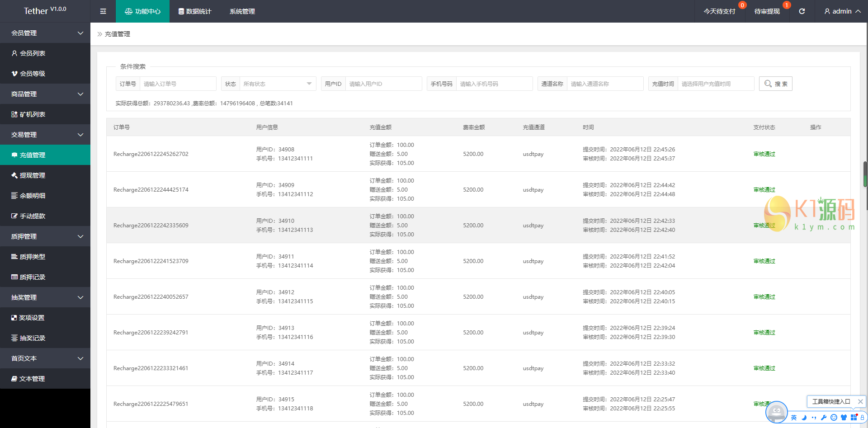Open 会员列表 from the sidebar
Screen dimensions: 868x428
pyautogui.click(x=33, y=53)
